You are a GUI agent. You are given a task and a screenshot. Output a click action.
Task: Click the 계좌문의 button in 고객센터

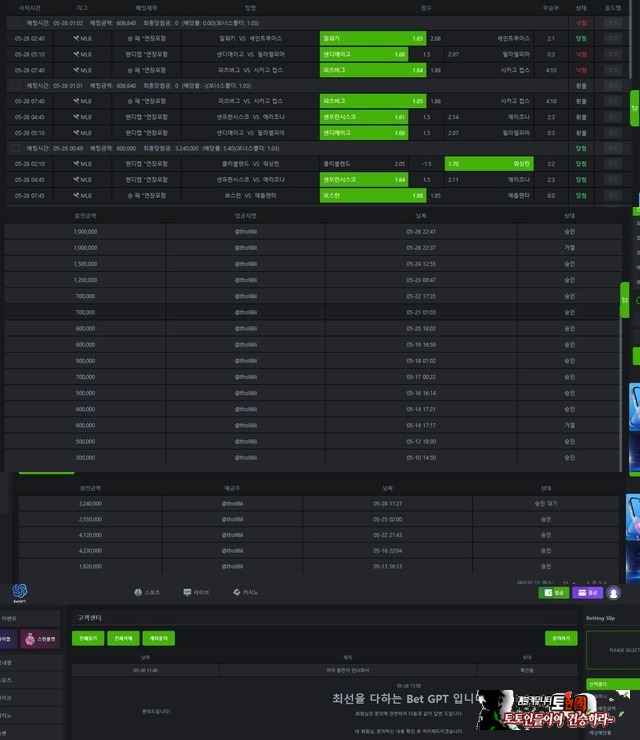(x=159, y=638)
